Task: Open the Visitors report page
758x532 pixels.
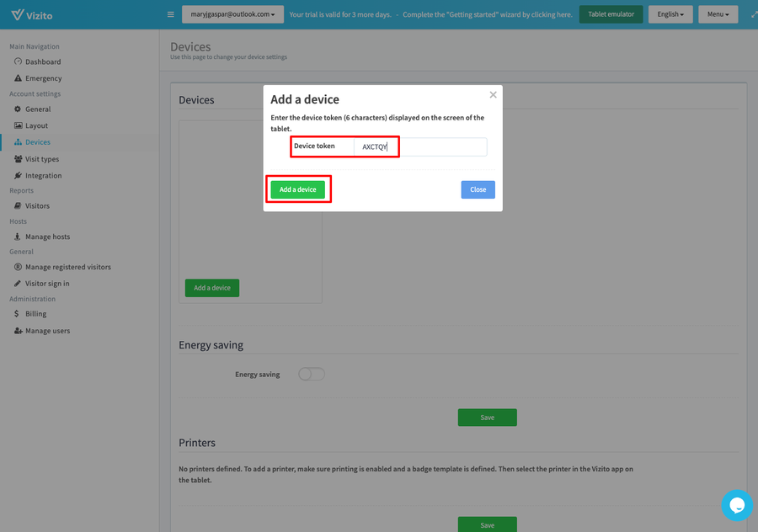Action: [35, 205]
